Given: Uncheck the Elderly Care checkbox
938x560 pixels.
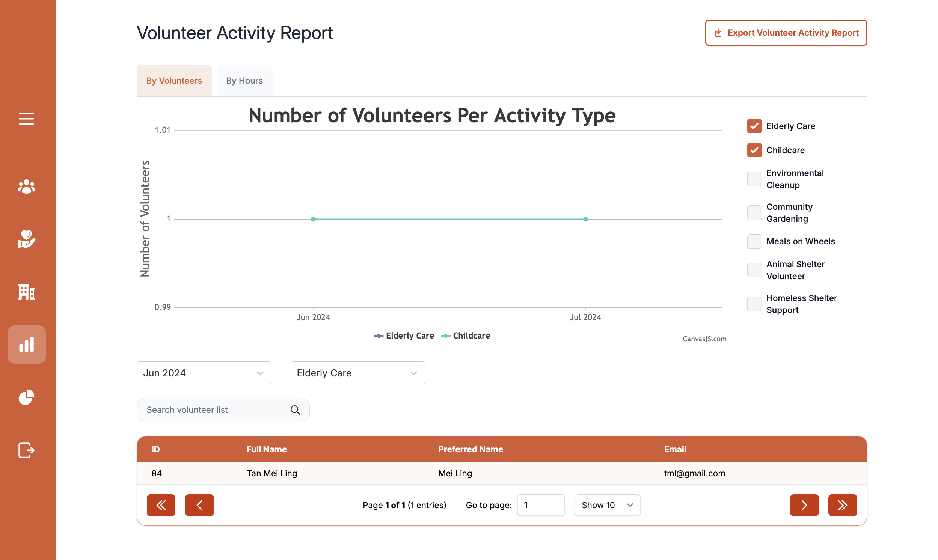Looking at the screenshot, I should tap(754, 126).
